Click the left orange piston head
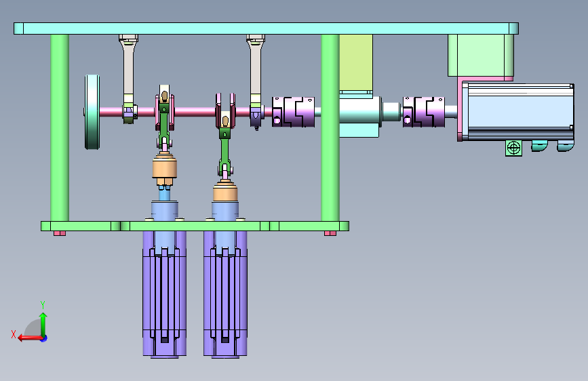Image resolution: width=588 pixels, height=381 pixels. coord(165,168)
